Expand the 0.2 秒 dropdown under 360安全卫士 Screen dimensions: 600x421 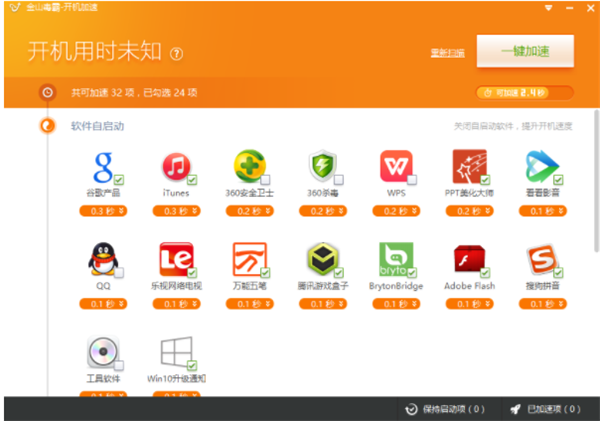pos(250,211)
